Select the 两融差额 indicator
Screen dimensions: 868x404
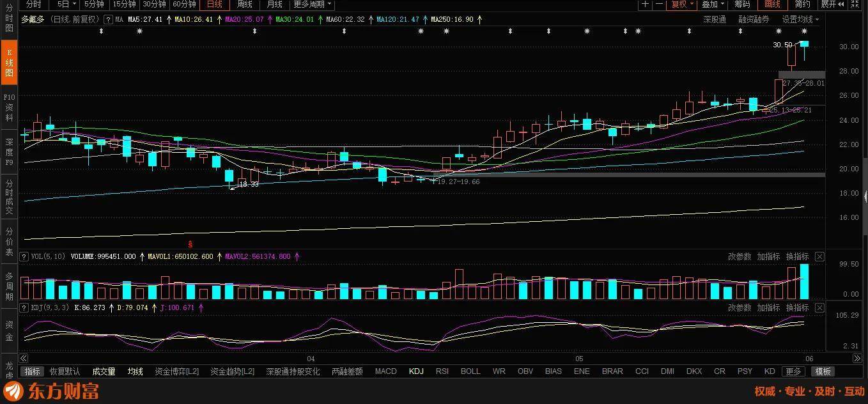[x=347, y=371]
